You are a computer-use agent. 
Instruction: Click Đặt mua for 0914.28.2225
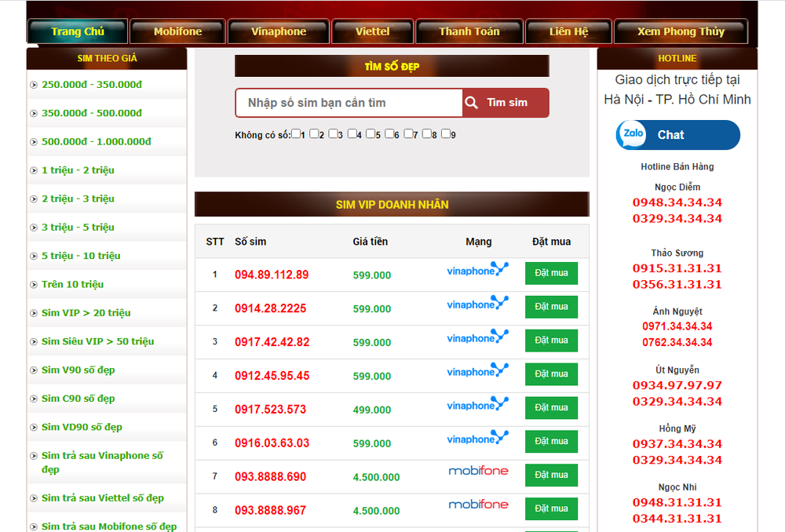tap(551, 307)
